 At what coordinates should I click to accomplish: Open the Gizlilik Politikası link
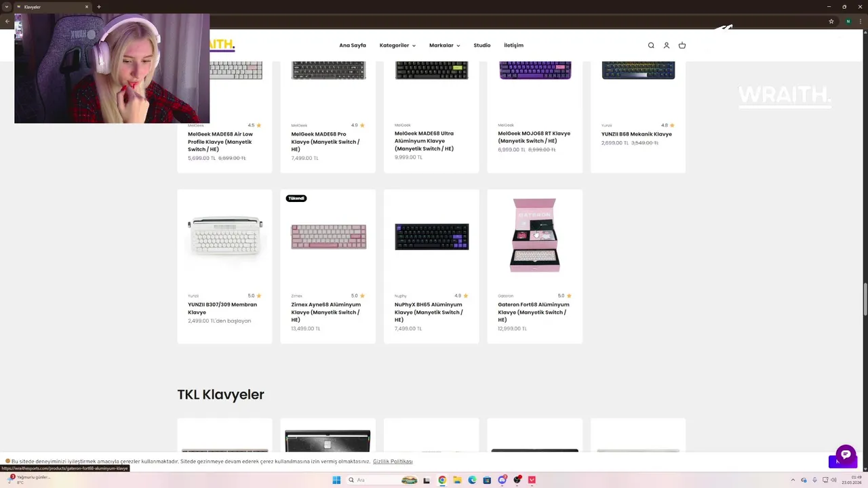(x=393, y=462)
